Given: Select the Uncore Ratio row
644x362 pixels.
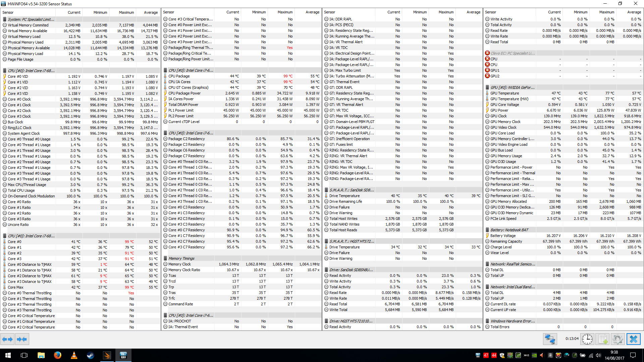Looking at the screenshot, I should tap(80, 225).
